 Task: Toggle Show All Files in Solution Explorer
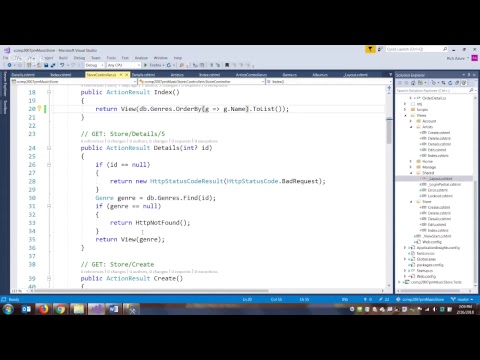point(464,83)
